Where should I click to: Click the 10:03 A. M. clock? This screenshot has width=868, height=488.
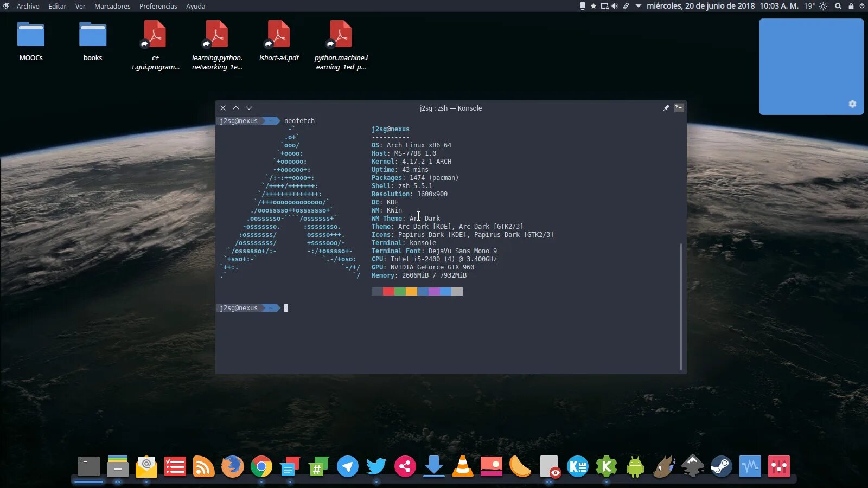(x=779, y=6)
